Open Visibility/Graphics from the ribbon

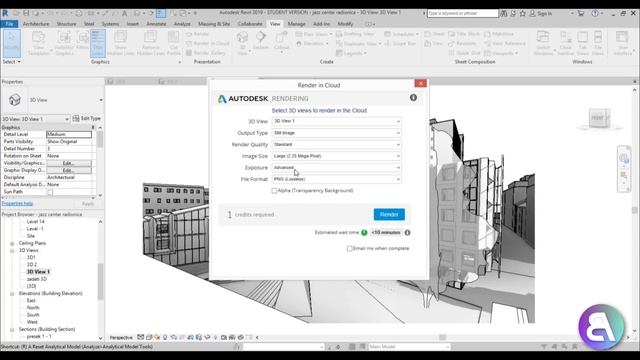(x=64, y=43)
